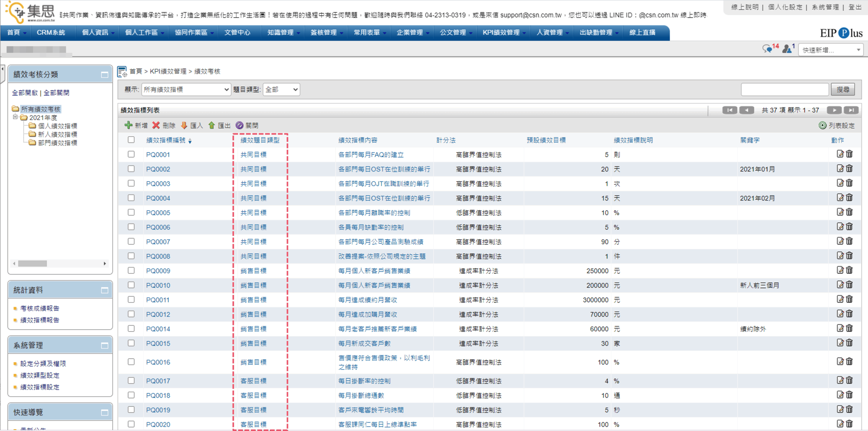Click the edit icon for PQ0001
868x431 pixels.
(x=840, y=154)
